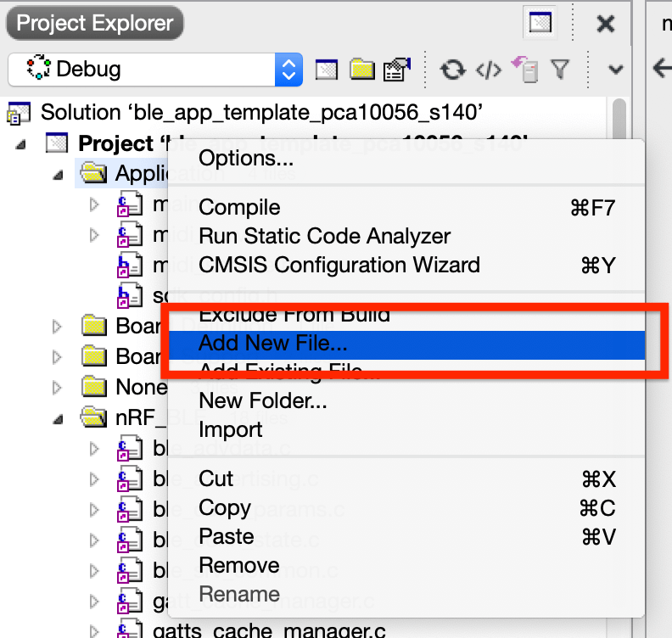Expand the None folder node
Viewport: 672px width, 638px height.
(x=57, y=388)
